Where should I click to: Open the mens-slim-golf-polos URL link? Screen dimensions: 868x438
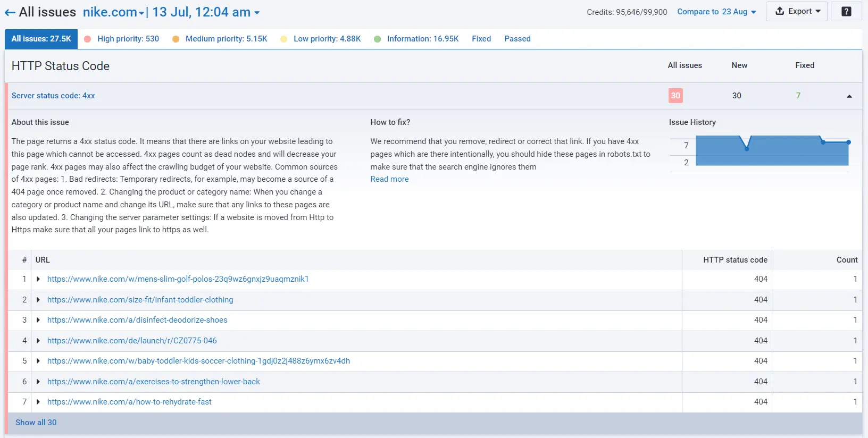coord(178,279)
